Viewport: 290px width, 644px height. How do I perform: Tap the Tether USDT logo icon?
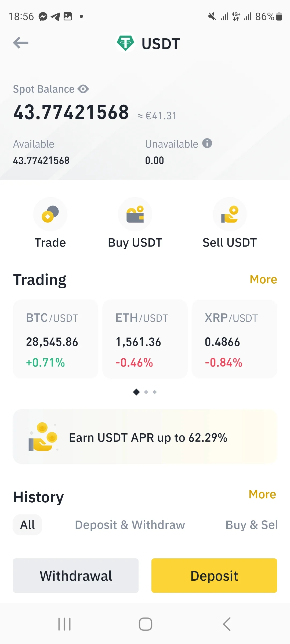(x=125, y=43)
